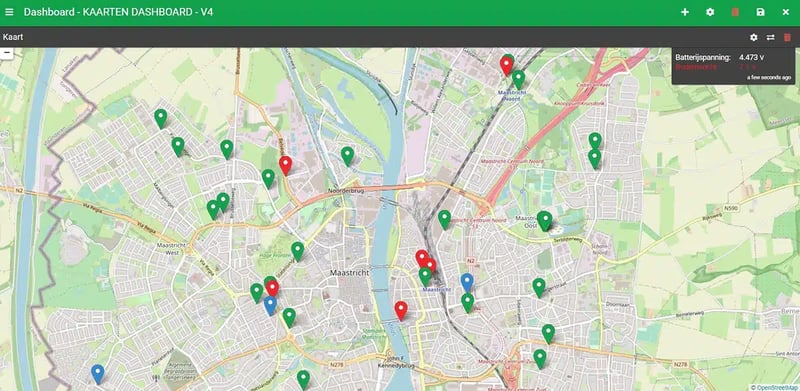Close the dashboard editor with X icon
Image resolution: width=800 pixels, height=391 pixels.
click(786, 12)
